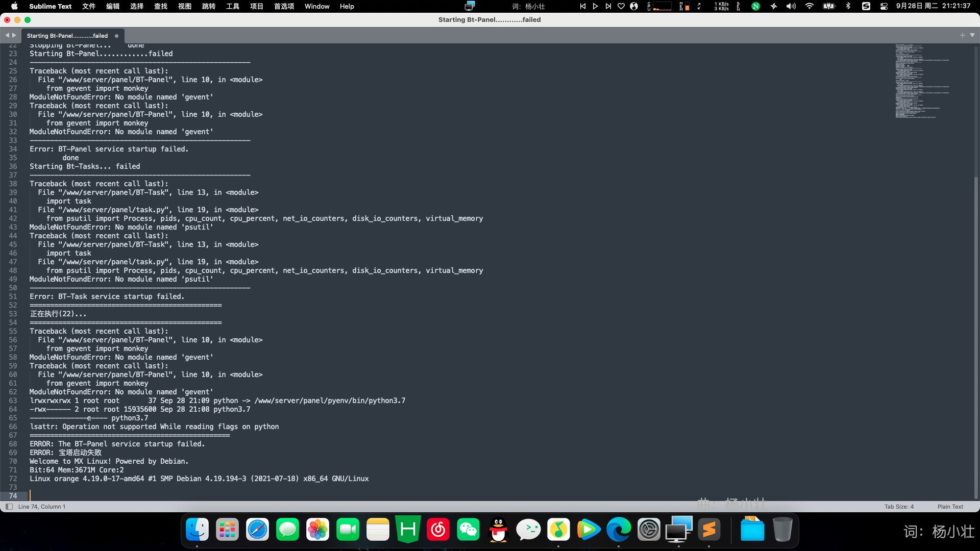980x551 pixels.
Task: Open the volume menu bar icon
Action: [791, 6]
